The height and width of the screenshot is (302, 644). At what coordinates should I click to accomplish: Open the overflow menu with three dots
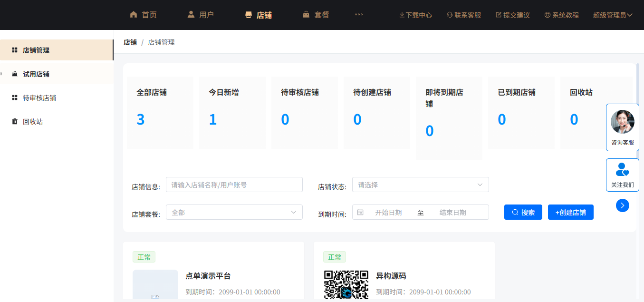[x=358, y=14]
